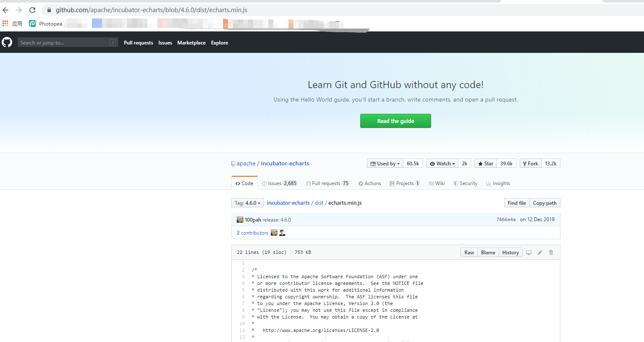Click the slash shortcut icon in search
The height and width of the screenshot is (342, 644).
[113, 42]
